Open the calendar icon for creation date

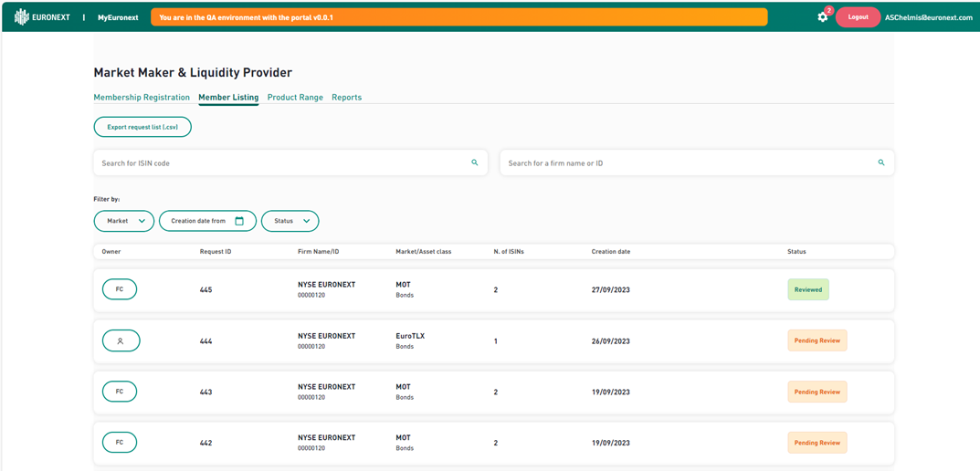pos(239,221)
